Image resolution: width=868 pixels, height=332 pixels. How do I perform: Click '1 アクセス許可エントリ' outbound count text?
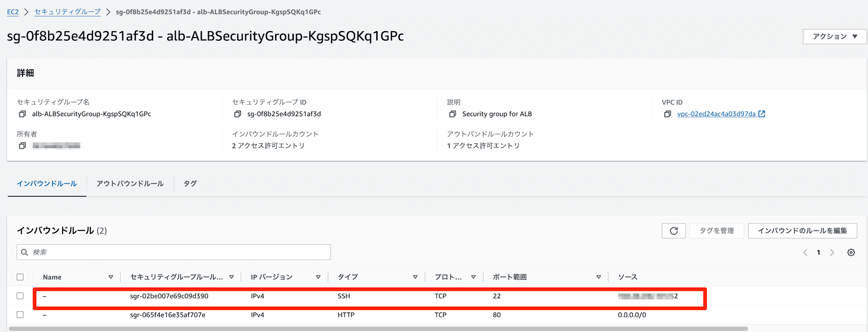(x=483, y=146)
